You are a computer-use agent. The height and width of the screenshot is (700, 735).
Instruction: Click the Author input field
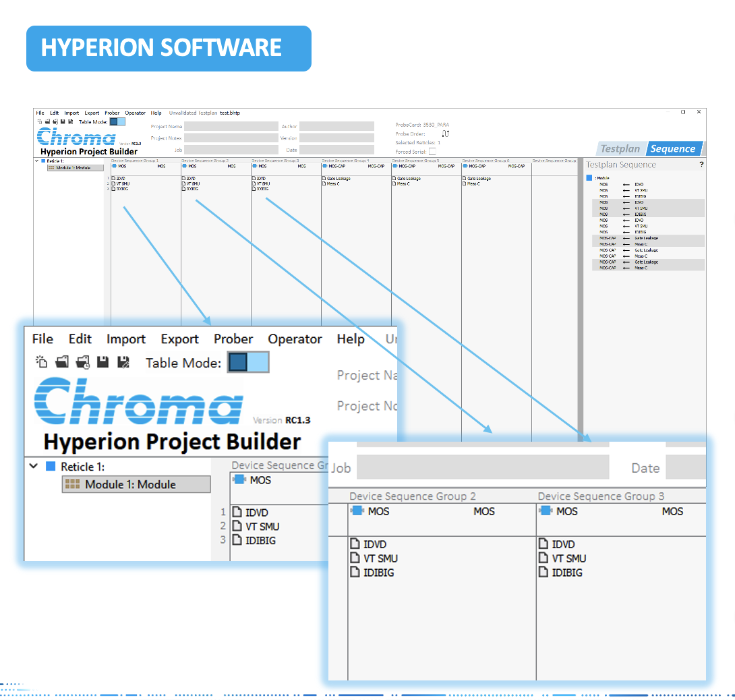[336, 126]
